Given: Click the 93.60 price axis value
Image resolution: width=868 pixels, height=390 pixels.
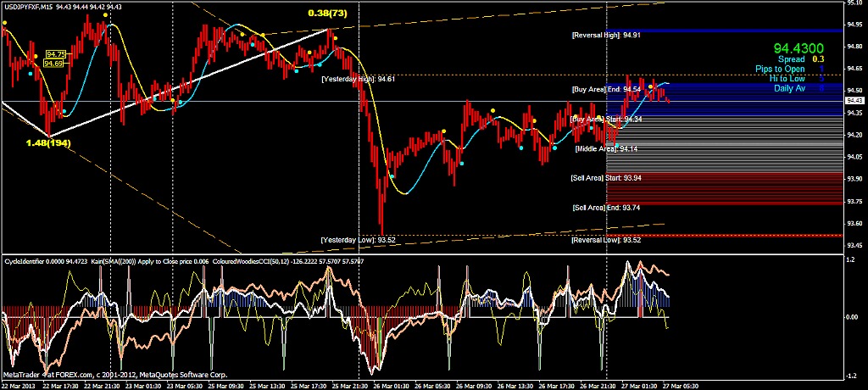Looking at the screenshot, I should (x=854, y=223).
